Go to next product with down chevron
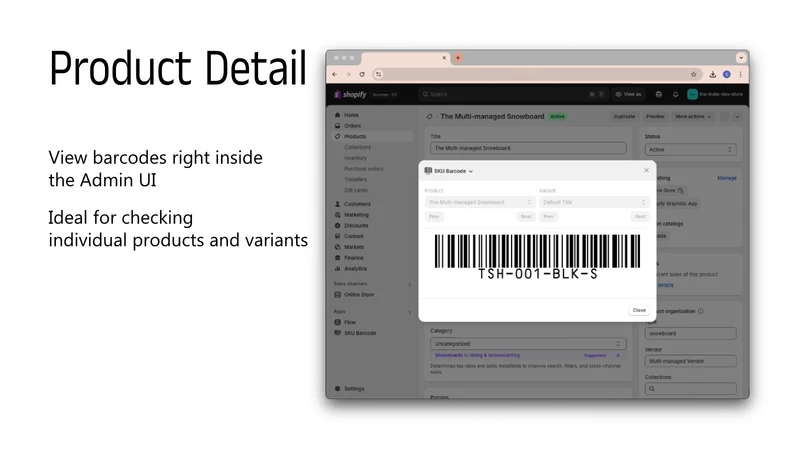This screenshot has width=800, height=450. tap(737, 117)
